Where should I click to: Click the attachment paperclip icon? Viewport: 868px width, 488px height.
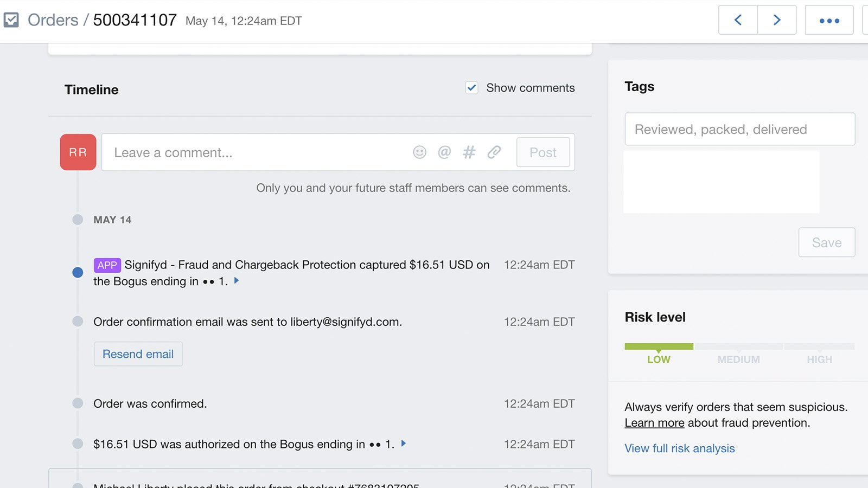pos(494,152)
